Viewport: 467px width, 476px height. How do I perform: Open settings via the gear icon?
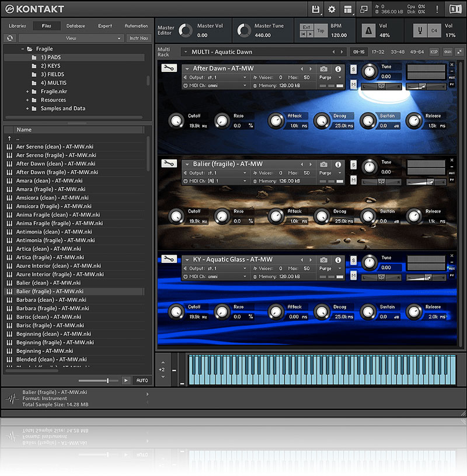tap(332, 9)
